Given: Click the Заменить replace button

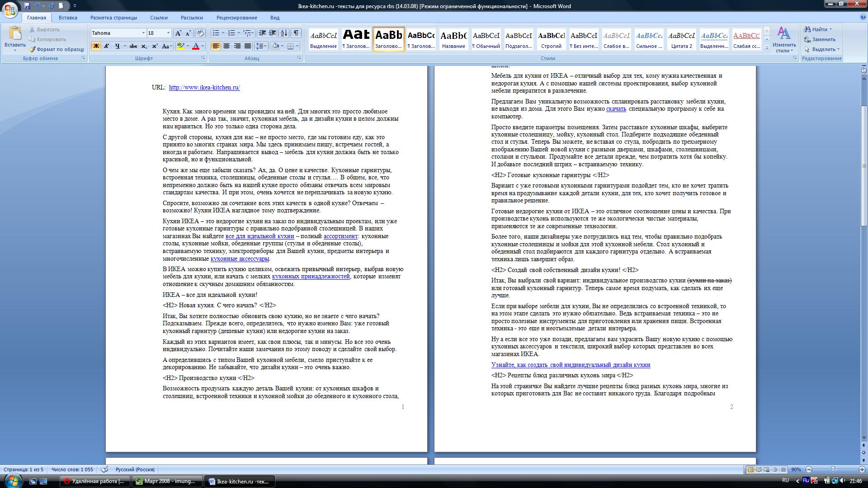Looking at the screenshot, I should point(820,39).
